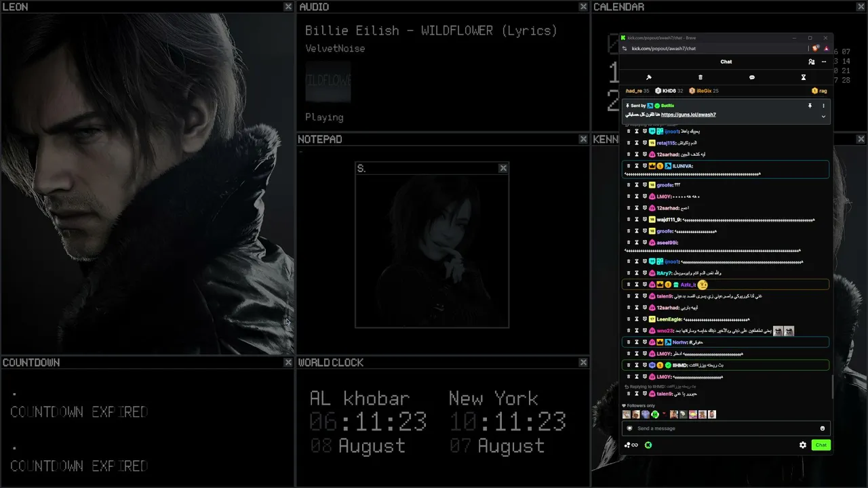Select KHD8 in the top gifters bar
The image size is (868, 488).
(669, 91)
